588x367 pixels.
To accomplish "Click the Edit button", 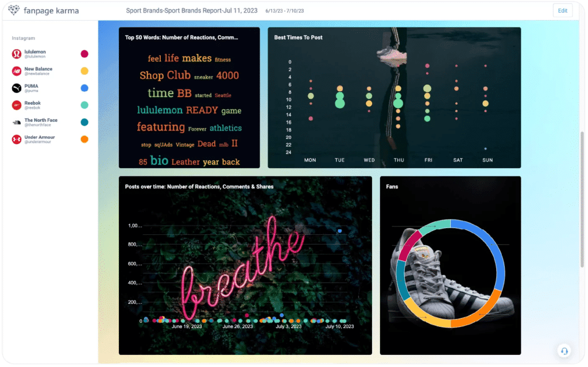I will 562,10.
